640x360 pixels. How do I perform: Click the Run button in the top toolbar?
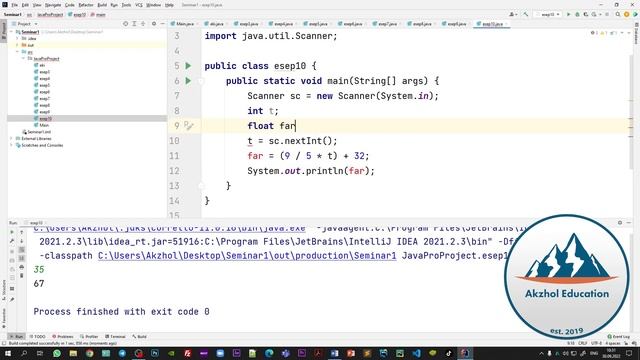click(x=569, y=14)
